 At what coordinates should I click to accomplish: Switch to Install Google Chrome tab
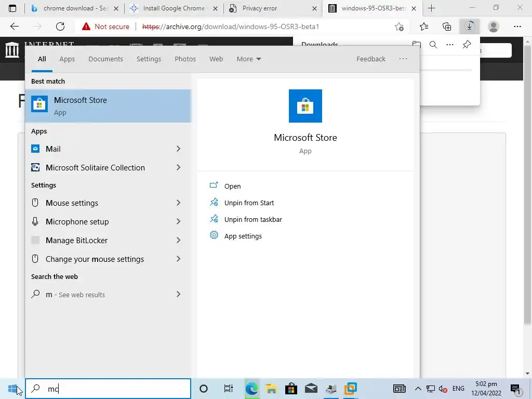tap(174, 8)
